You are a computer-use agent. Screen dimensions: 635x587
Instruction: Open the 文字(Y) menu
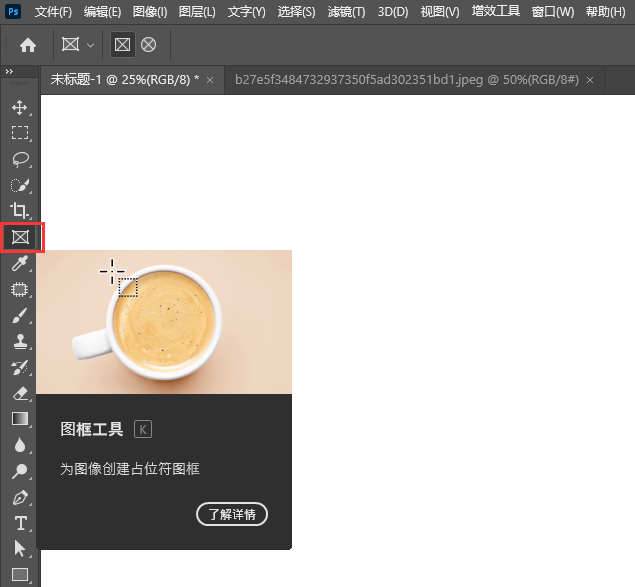click(246, 12)
